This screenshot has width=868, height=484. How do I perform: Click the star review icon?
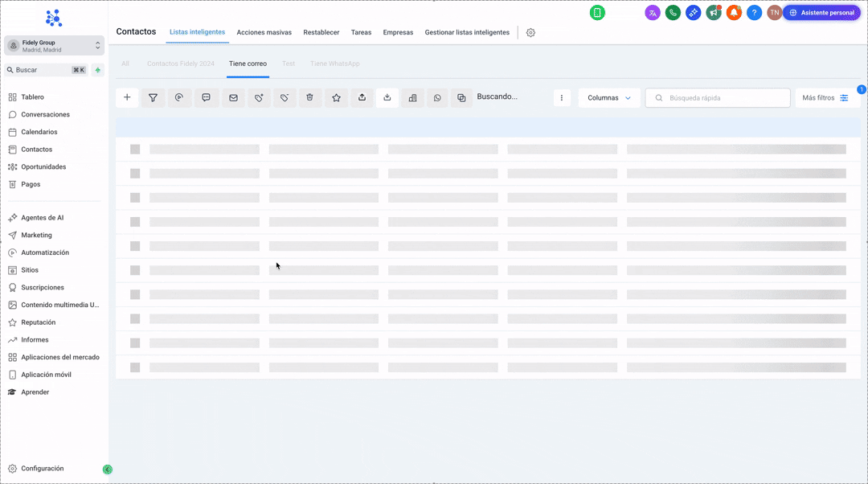[336, 97]
